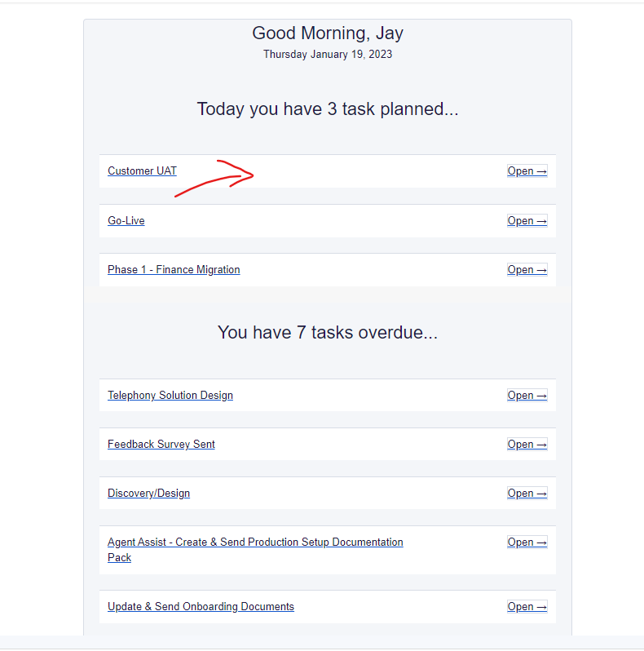
Task: Click Open arrow beside Discovery/Design
Action: (x=527, y=494)
